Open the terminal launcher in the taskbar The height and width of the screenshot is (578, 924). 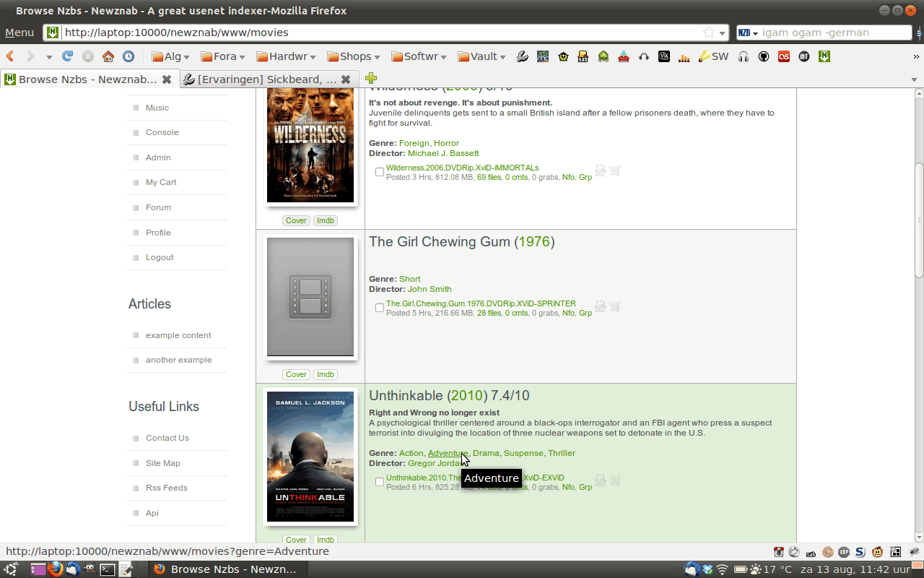108,569
